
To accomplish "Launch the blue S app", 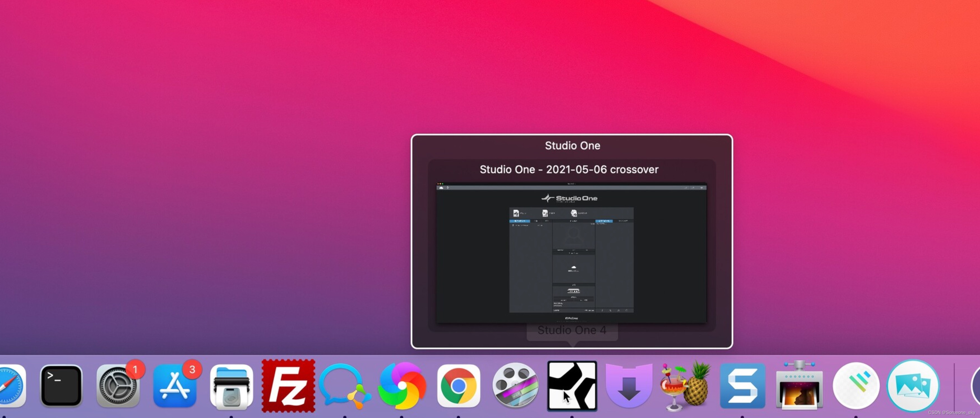I will pyautogui.click(x=743, y=386).
